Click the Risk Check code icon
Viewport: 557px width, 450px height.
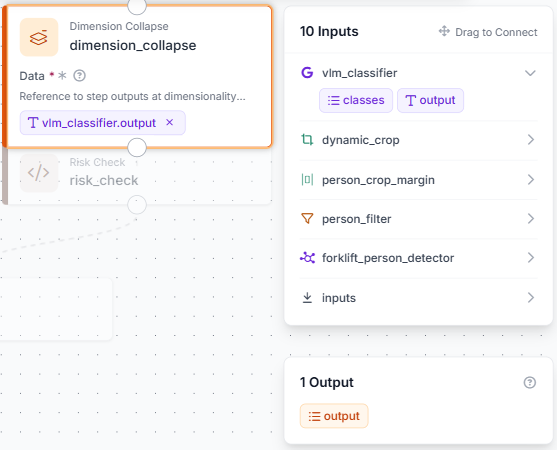[39, 173]
